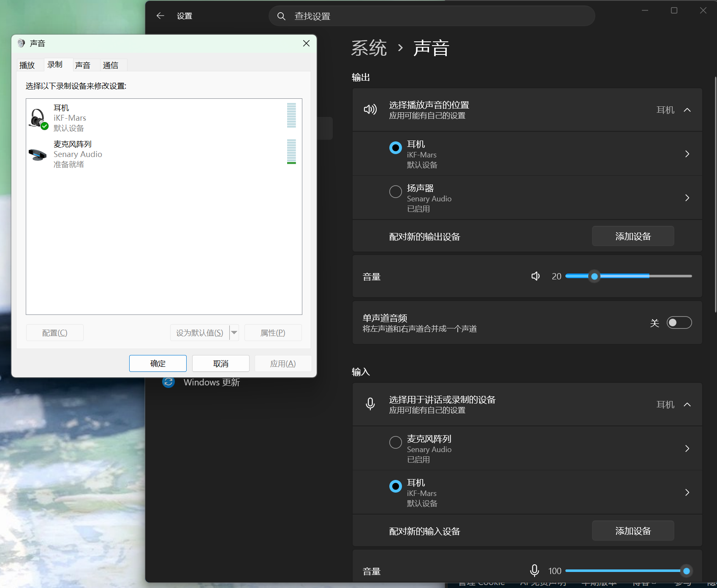Toggle the 单声道音频 switch
This screenshot has height=588, width=717.
[679, 322]
